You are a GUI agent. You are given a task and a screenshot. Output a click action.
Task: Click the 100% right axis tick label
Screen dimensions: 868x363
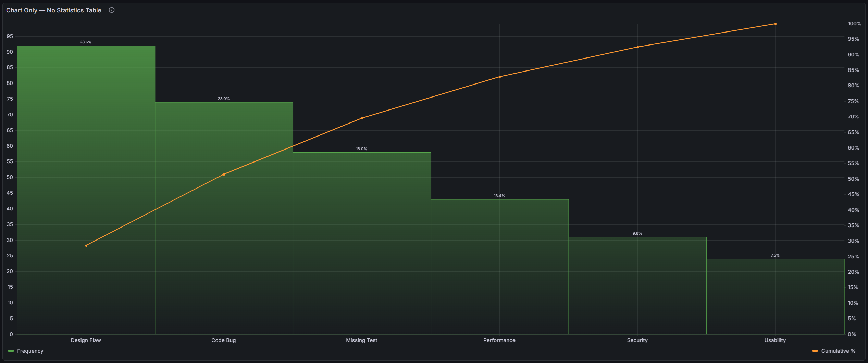[854, 24]
